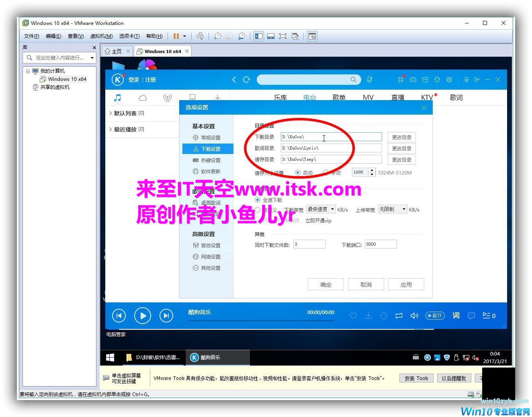
Task: Open the Windows Start menu in the VM
Action: [110, 357]
